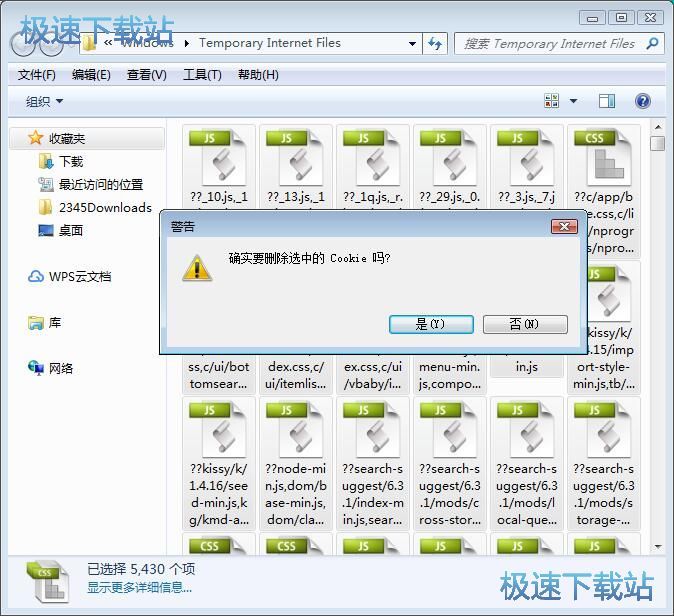Select the ??_29.js file icon
The height and width of the screenshot is (616, 674).
pos(448,158)
